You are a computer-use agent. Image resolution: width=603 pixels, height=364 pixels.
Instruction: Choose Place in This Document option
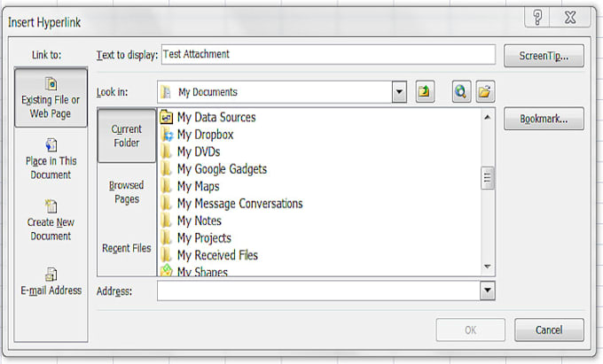(x=51, y=159)
